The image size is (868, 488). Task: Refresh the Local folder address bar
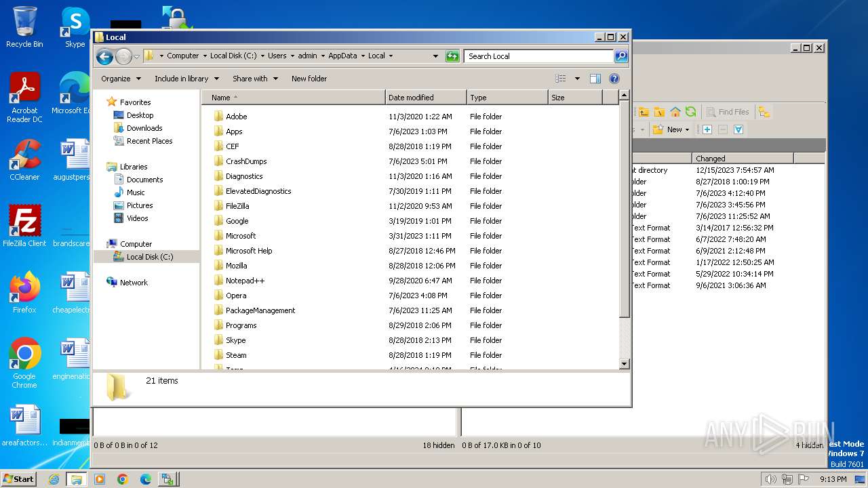pyautogui.click(x=452, y=56)
